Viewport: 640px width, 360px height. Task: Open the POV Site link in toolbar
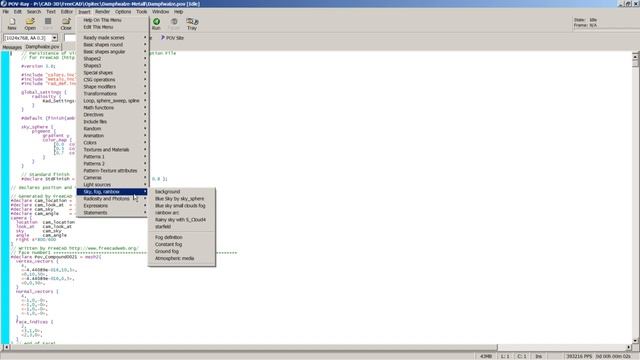[x=172, y=38]
